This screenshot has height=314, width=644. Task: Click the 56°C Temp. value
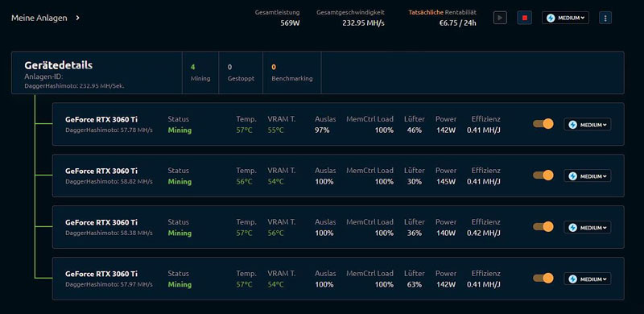[x=244, y=182]
